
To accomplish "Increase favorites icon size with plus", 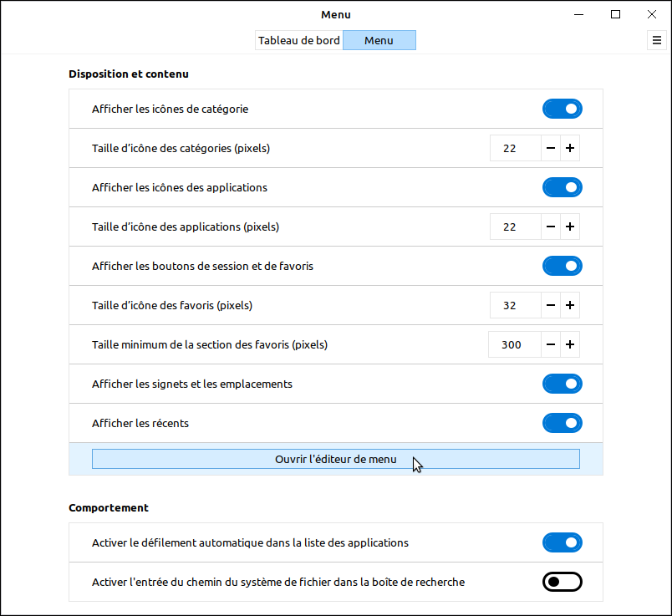I will [570, 305].
